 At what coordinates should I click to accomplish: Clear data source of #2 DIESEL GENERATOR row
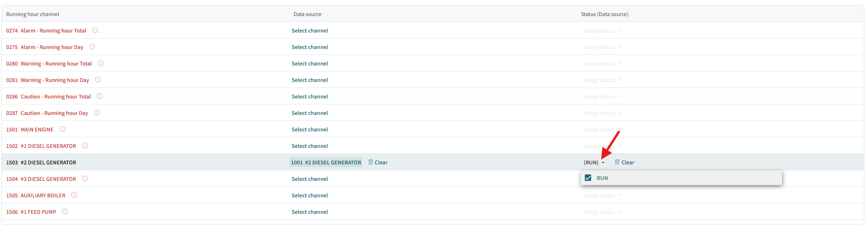click(378, 163)
